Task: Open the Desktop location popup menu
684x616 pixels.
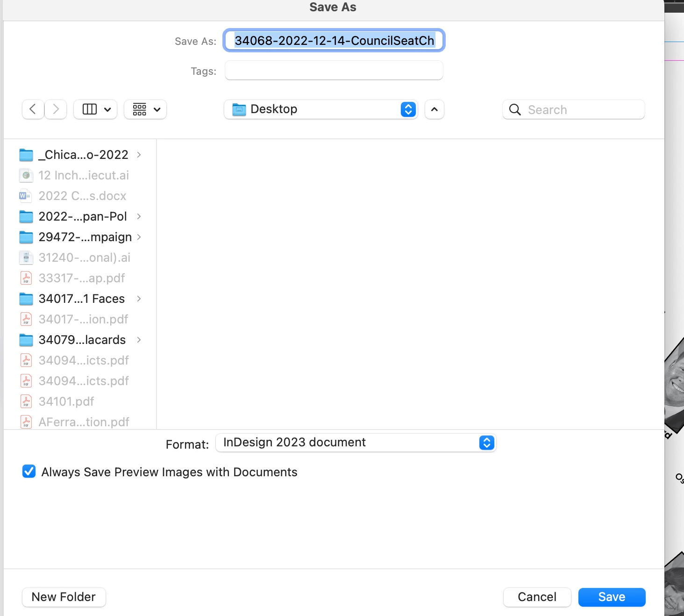Action: coord(321,109)
